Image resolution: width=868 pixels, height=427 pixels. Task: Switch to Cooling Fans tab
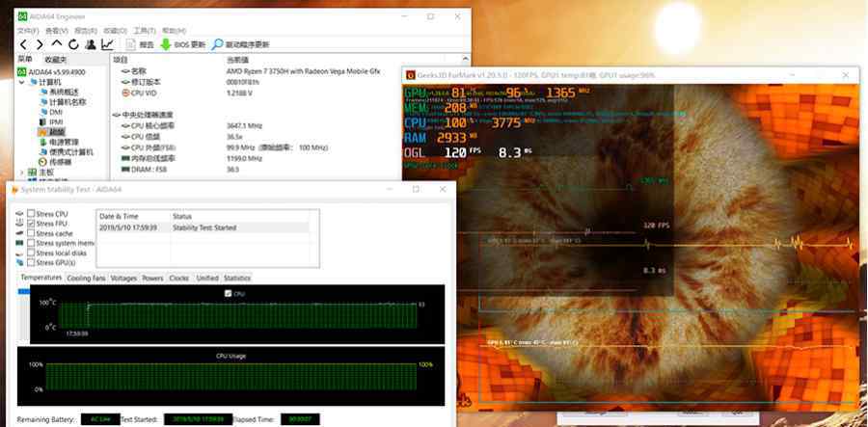(x=86, y=279)
